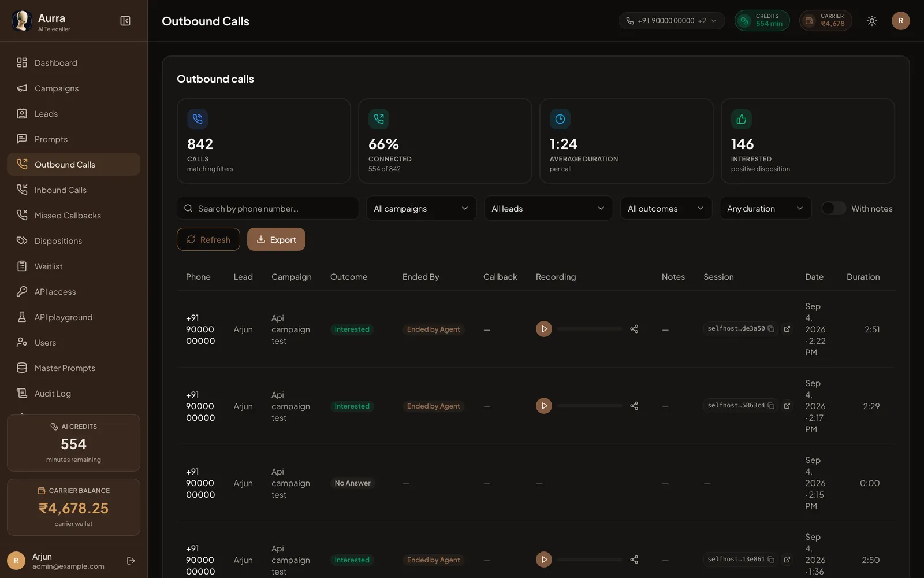Copy session ID selfhost…5863c4

771,406
